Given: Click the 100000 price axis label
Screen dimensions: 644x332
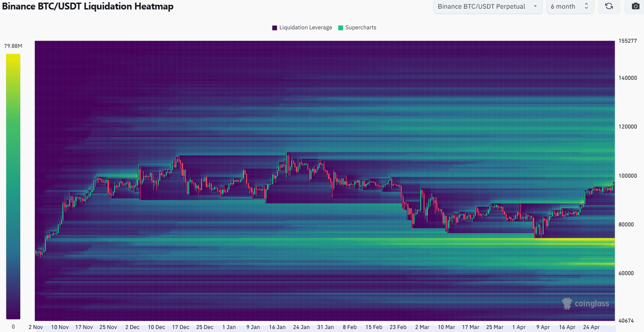Looking at the screenshot, I should click(x=627, y=176).
